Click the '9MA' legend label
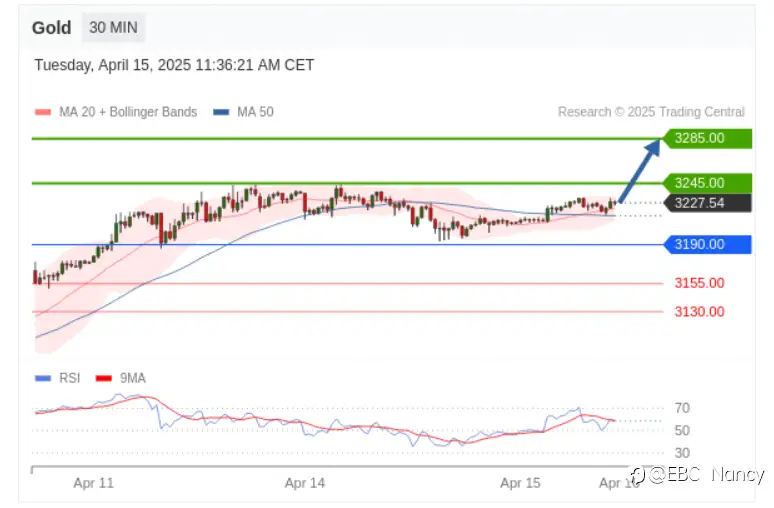The width and height of the screenshot is (774, 508). pos(133,379)
